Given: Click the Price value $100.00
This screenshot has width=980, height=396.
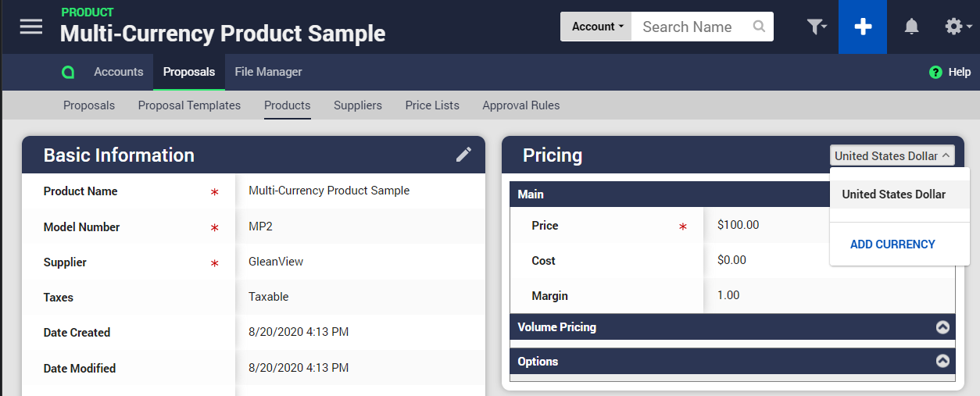Looking at the screenshot, I should point(738,225).
